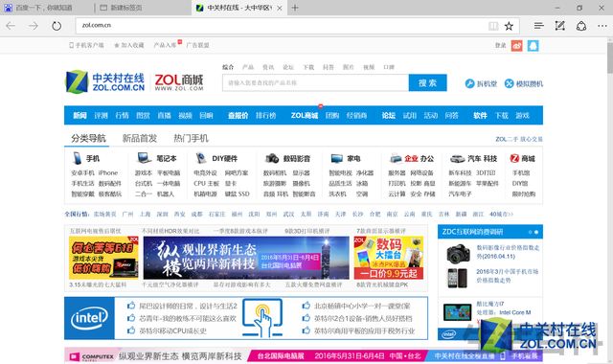
Task: Click the ZDC panel carousel dot indicator
Action: point(534,232)
